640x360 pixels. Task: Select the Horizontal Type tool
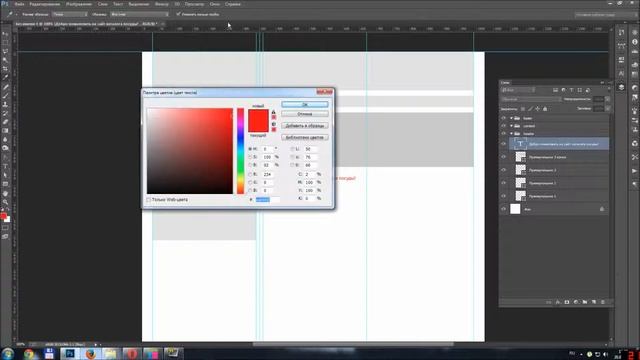pyautogui.click(x=5, y=166)
